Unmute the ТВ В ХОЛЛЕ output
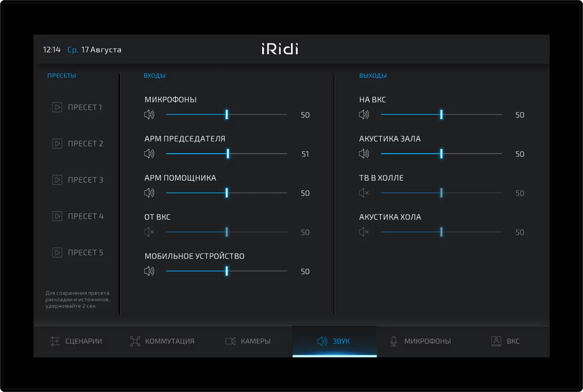The height and width of the screenshot is (392, 583). pyautogui.click(x=364, y=193)
